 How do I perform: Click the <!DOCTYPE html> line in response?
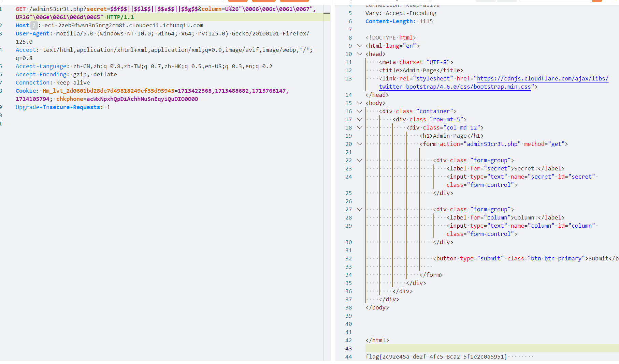pyautogui.click(x=391, y=37)
